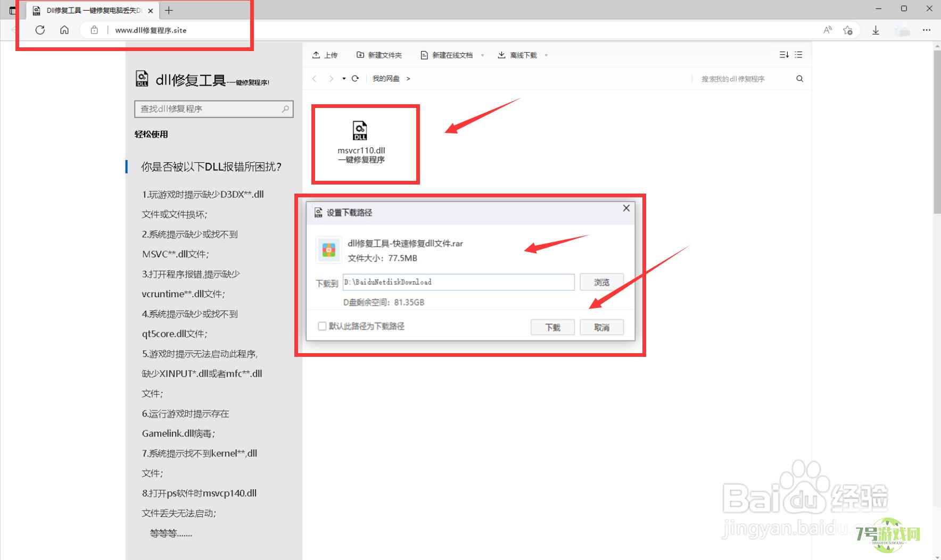Navigate forward in the file browser

pyautogui.click(x=331, y=79)
